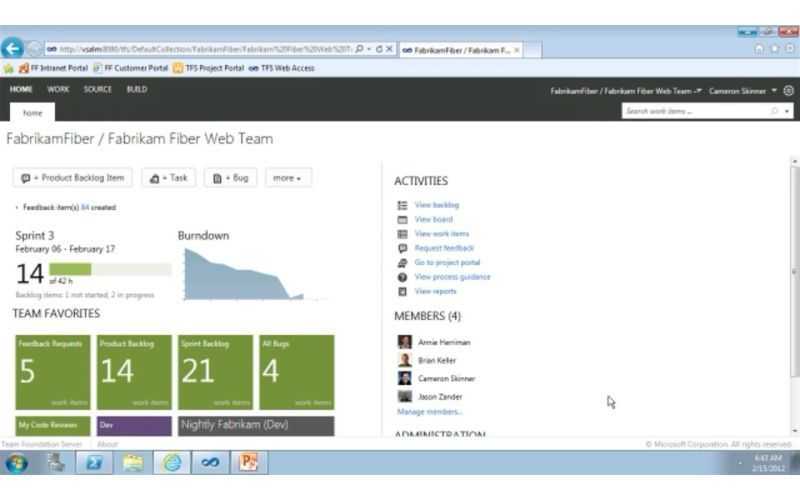Click the Request feedback link
Image resolution: width=800 pixels, height=500 pixels.
pyautogui.click(x=444, y=248)
